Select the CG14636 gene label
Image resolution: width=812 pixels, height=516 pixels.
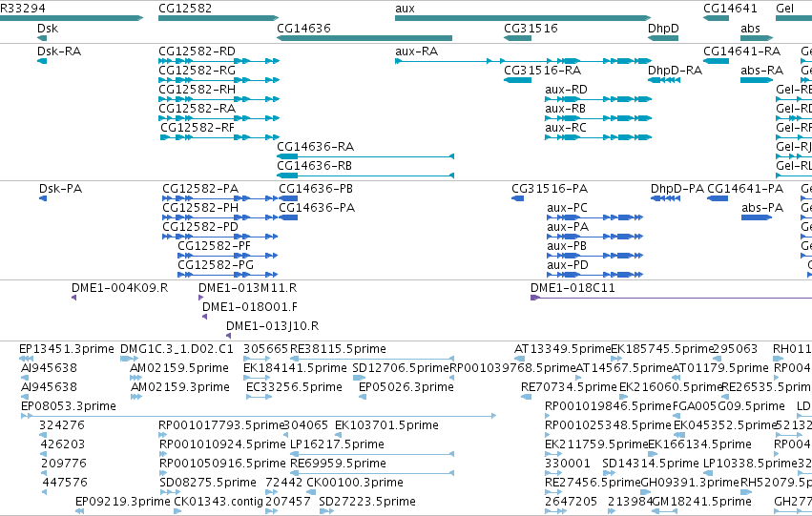pos(303,29)
